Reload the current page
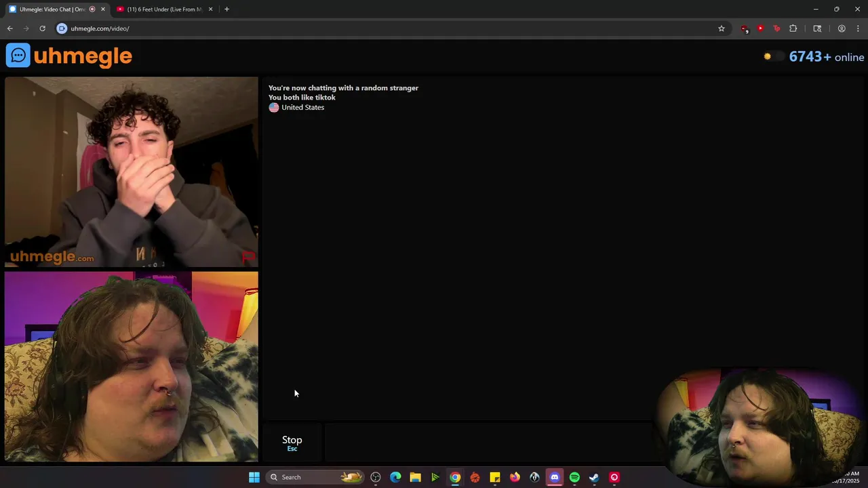 (x=42, y=28)
